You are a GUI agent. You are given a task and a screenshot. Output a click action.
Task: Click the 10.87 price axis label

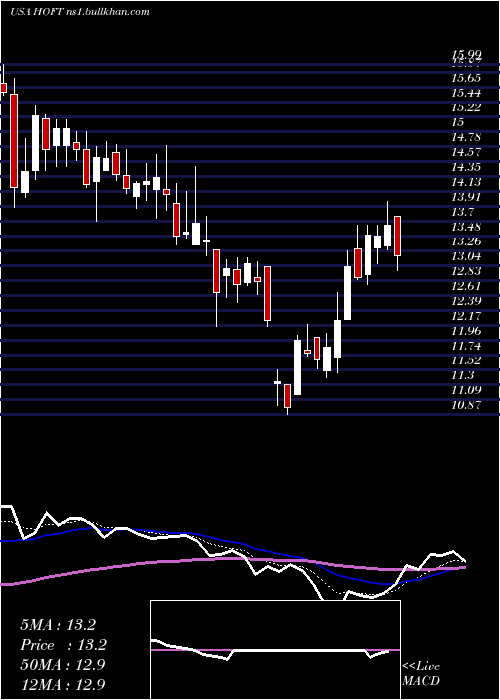(466, 405)
